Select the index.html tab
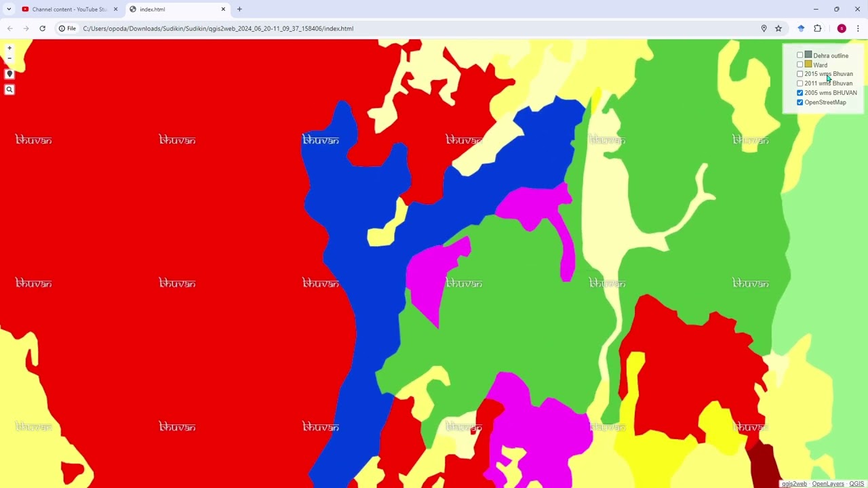This screenshot has width=868, height=488. pyautogui.click(x=178, y=9)
